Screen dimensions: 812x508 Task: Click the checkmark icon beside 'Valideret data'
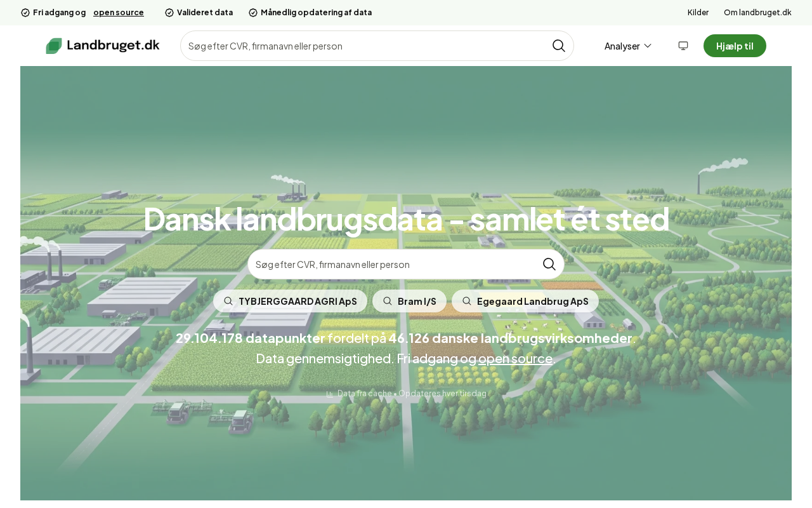pos(169,13)
